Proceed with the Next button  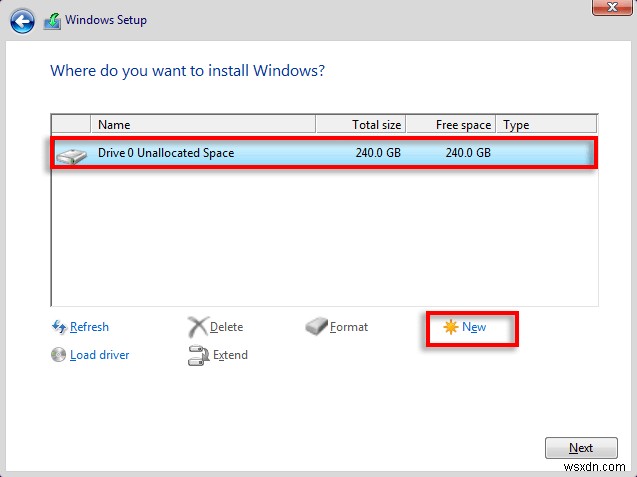tap(581, 448)
